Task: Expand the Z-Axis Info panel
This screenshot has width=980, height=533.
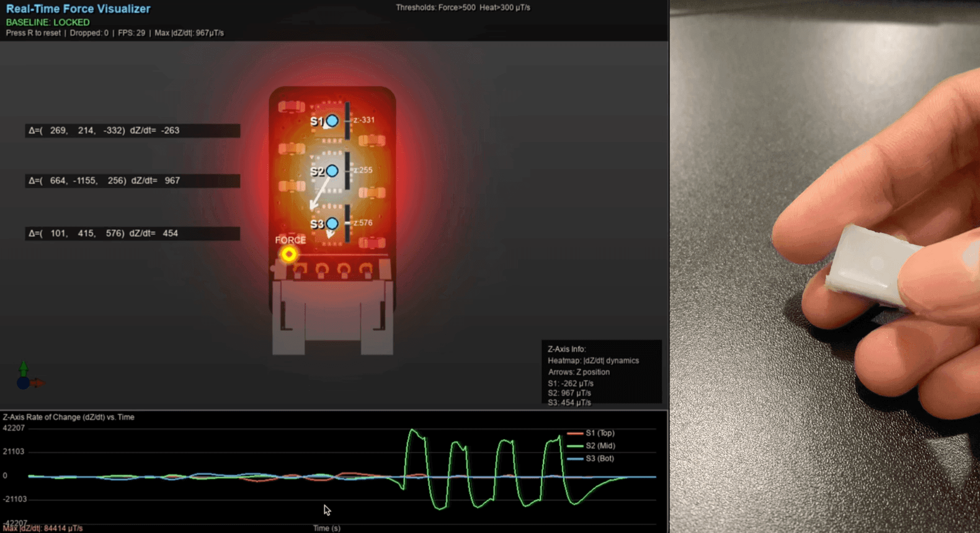Action: 567,349
